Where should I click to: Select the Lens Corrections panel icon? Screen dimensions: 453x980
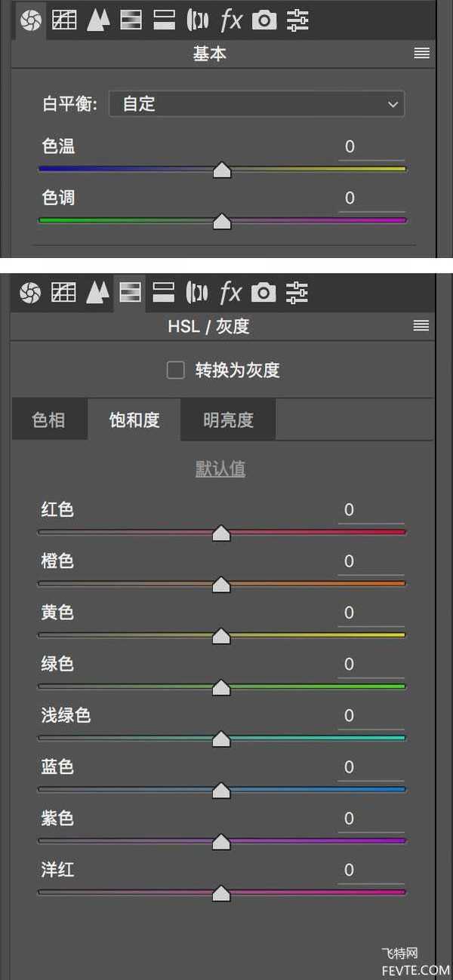[x=198, y=20]
